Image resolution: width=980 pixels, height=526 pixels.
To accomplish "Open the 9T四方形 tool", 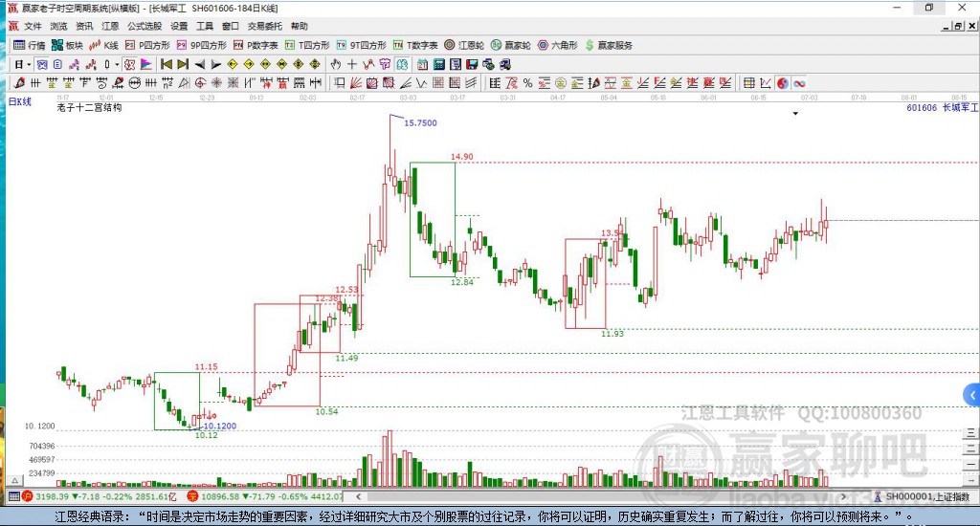I will tap(361, 45).
